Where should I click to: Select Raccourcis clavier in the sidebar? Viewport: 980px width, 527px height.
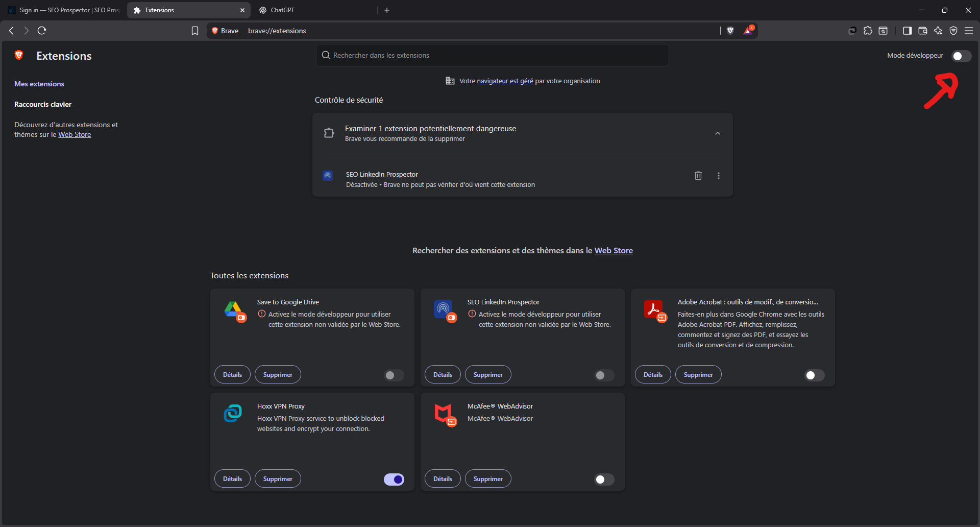coord(43,104)
